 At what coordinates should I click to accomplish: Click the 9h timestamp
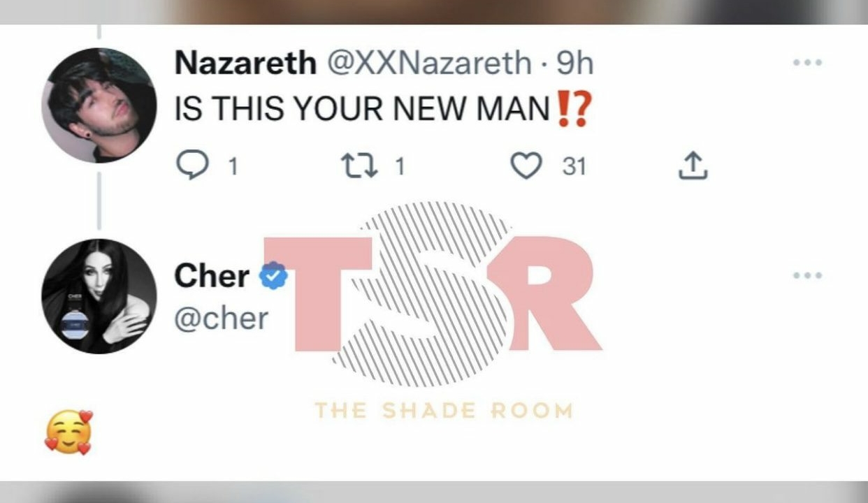[x=575, y=64]
